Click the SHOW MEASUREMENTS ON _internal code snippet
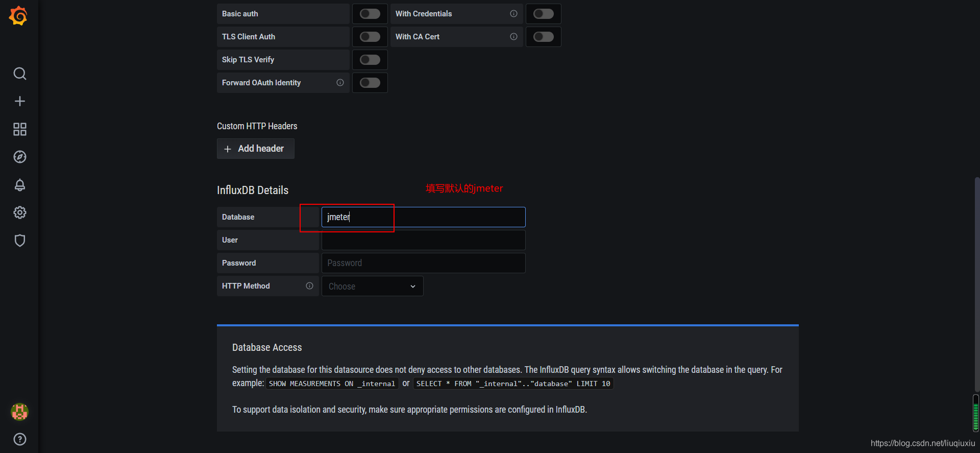Viewport: 980px width, 453px height. 332,384
